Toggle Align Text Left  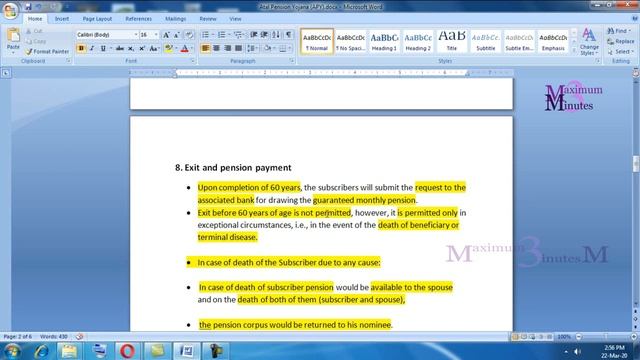205,48
